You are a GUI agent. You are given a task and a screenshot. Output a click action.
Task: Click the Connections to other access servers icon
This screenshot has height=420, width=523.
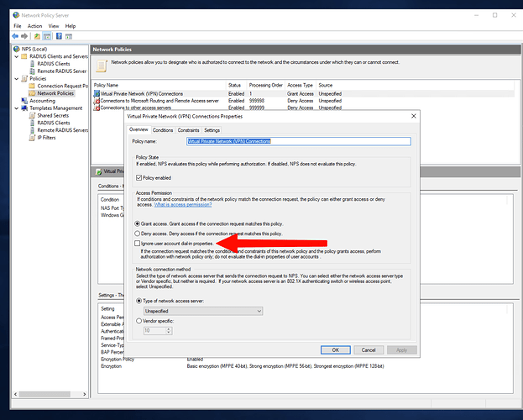(x=97, y=108)
